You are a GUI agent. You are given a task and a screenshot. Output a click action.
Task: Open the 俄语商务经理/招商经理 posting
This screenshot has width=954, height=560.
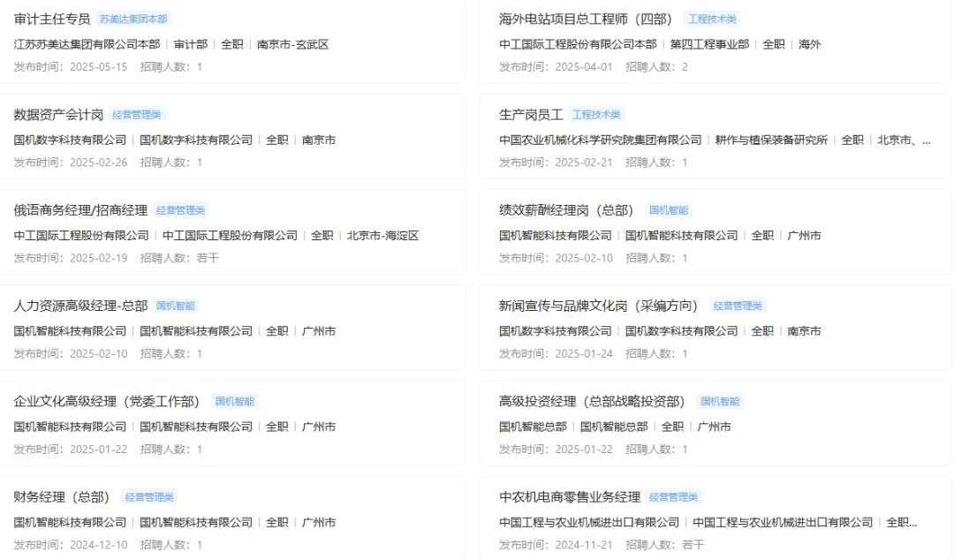click(80, 210)
